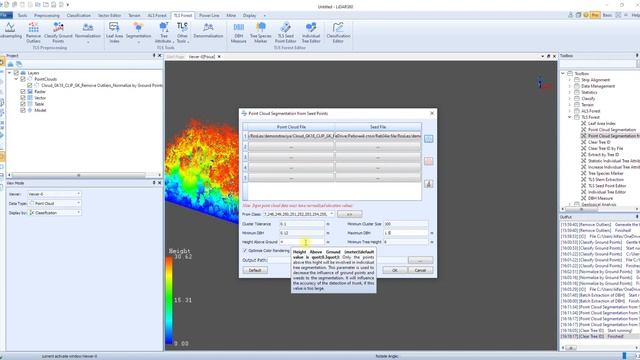Toggle the Vector layer checkbox
Screen dimensions: 640x360
(x=23, y=98)
